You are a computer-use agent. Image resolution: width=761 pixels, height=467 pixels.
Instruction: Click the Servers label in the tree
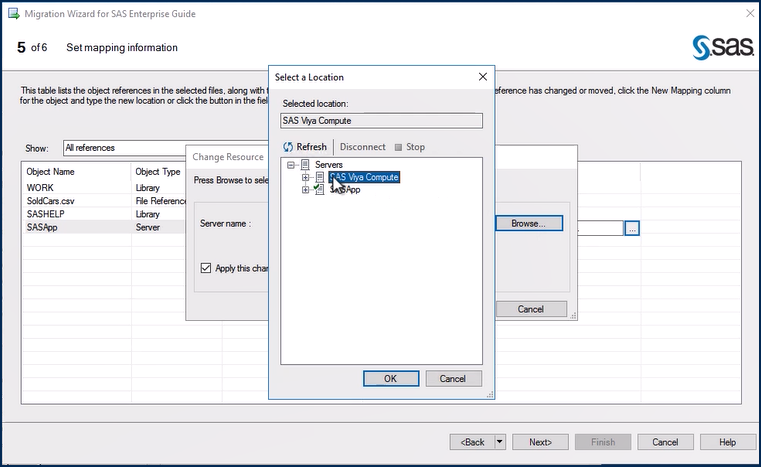[x=329, y=165]
